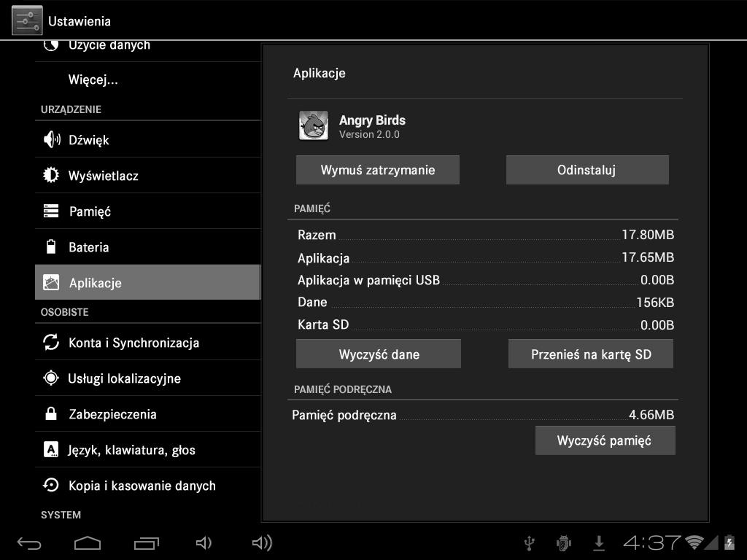Tap the battery charging status icon
Image resolution: width=747 pixels, height=560 pixels.
coord(729,542)
